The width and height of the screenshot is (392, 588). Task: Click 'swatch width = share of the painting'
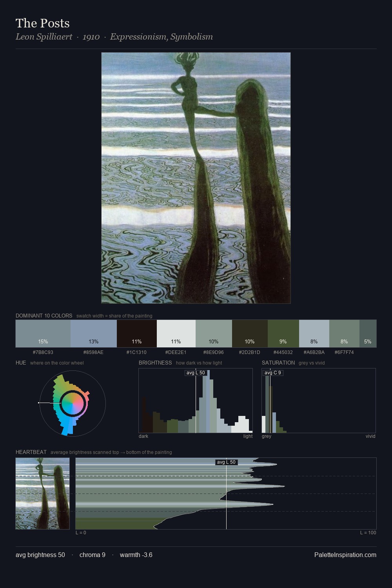tap(114, 316)
